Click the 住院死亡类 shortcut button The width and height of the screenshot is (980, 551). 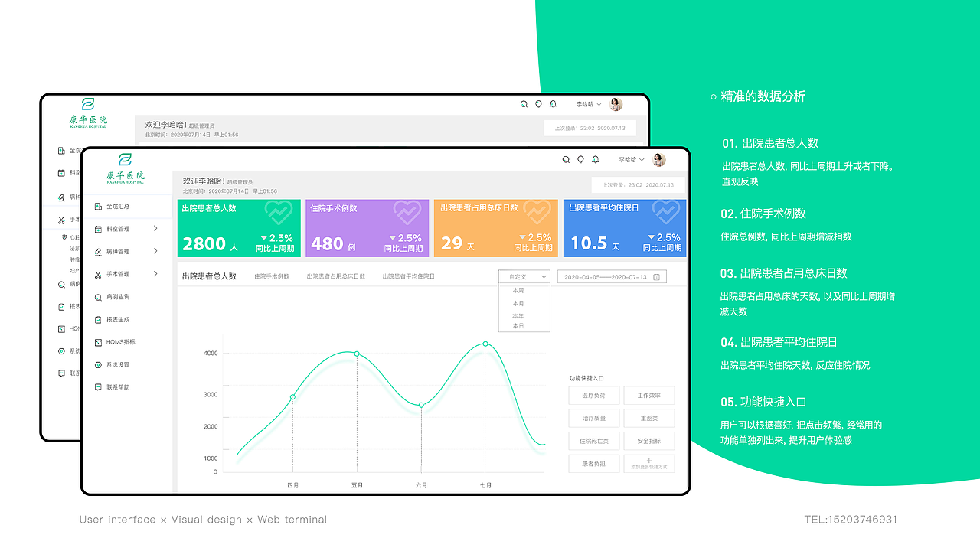pos(594,441)
